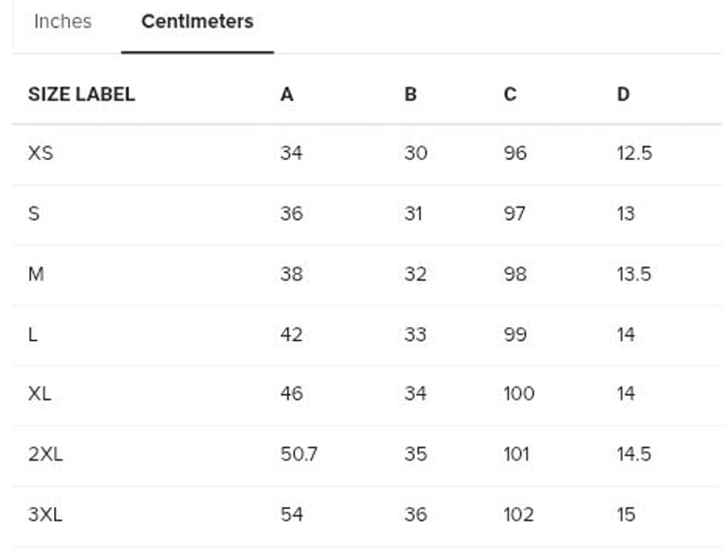Click column header C
This screenshot has width=728, height=560.
pyautogui.click(x=510, y=94)
